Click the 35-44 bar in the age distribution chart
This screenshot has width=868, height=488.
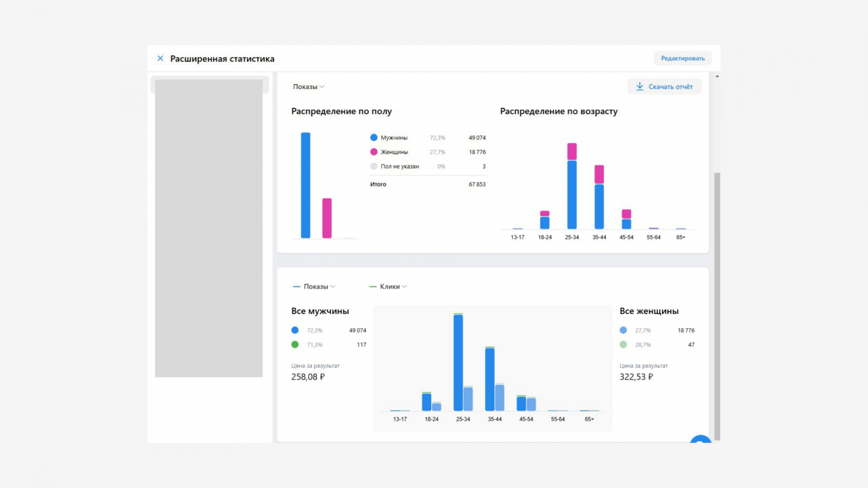click(599, 197)
